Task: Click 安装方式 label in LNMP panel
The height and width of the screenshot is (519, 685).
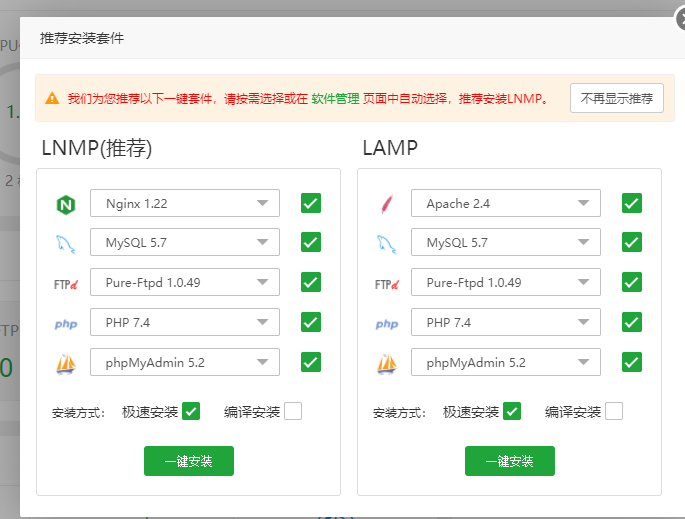Action: point(78,412)
